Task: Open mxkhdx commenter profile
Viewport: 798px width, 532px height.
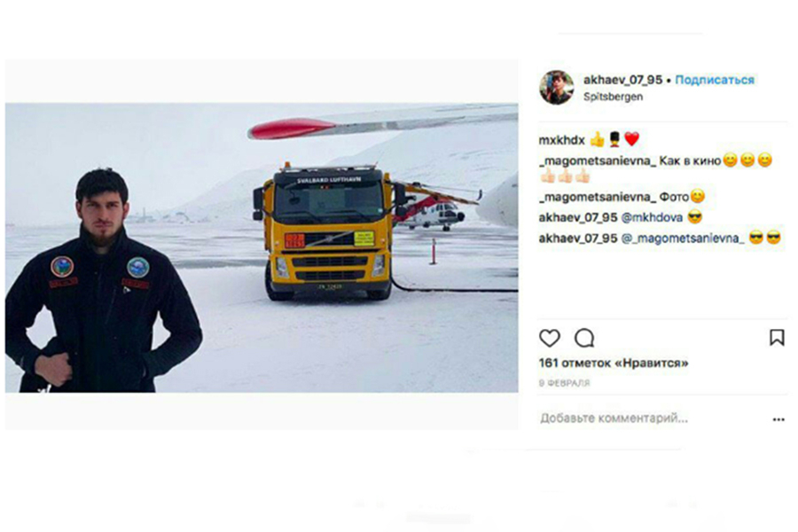Action: click(x=562, y=140)
